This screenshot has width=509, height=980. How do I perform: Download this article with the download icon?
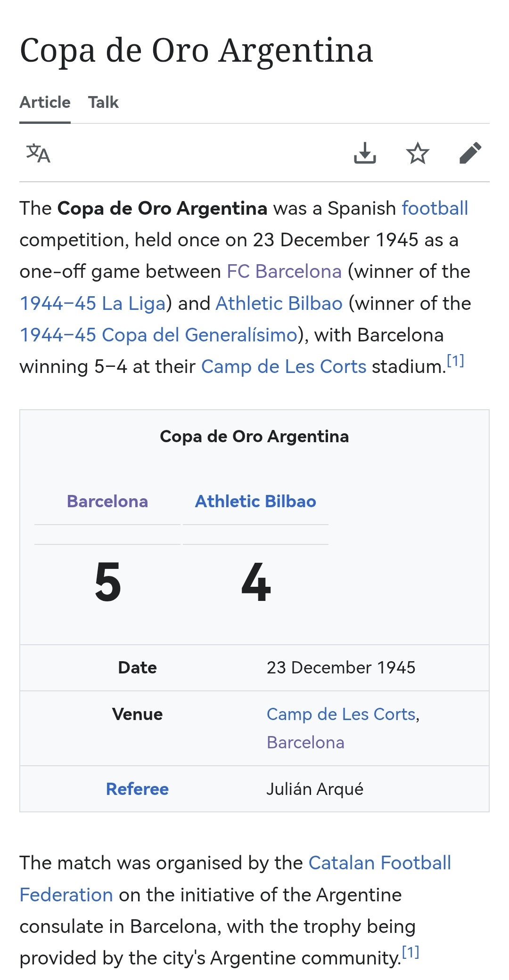click(365, 153)
